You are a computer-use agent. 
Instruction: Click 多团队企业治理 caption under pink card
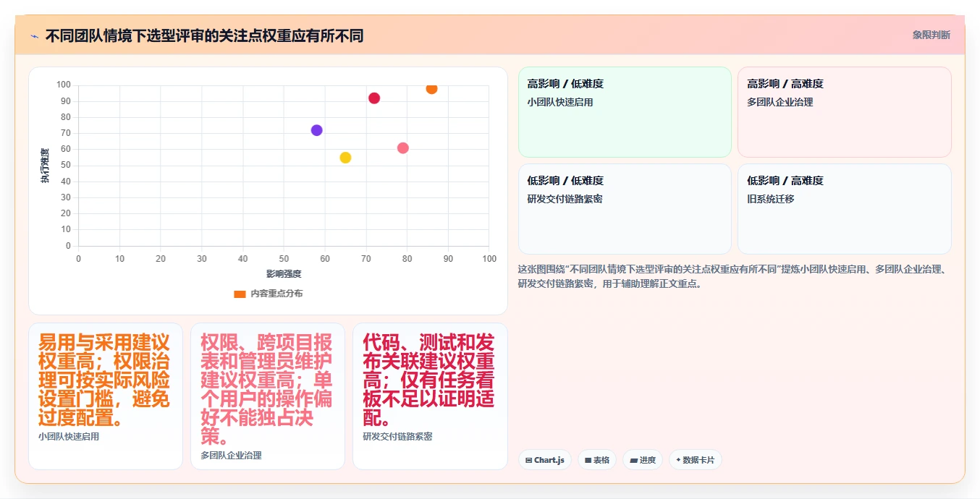click(x=231, y=456)
